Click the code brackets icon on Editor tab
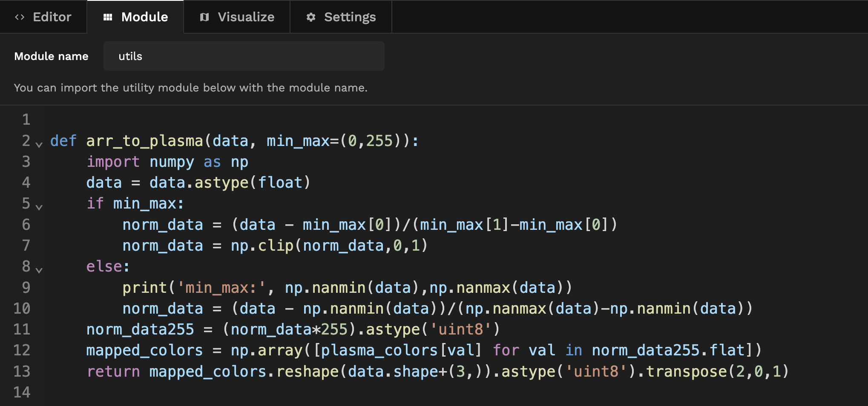Viewport: 868px width, 406px height. tap(20, 17)
